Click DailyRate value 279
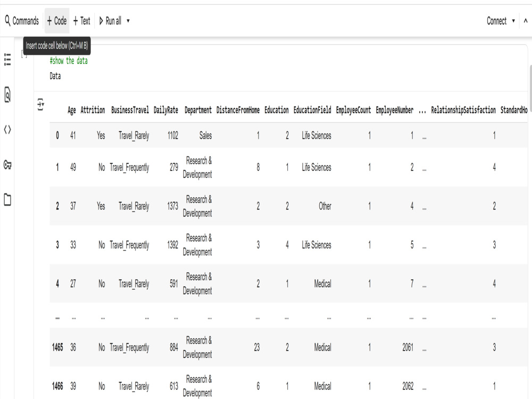Image resolution: width=532 pixels, height=399 pixels. (174, 167)
